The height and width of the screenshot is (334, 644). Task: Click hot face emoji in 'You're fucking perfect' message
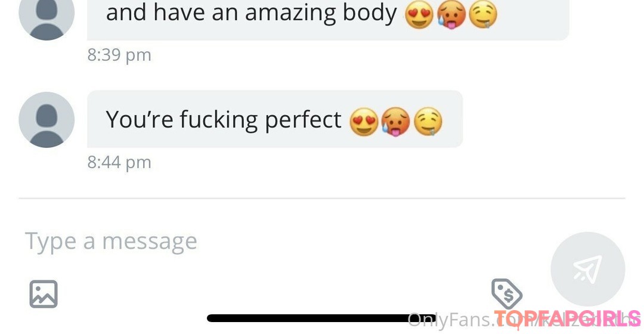[395, 122]
